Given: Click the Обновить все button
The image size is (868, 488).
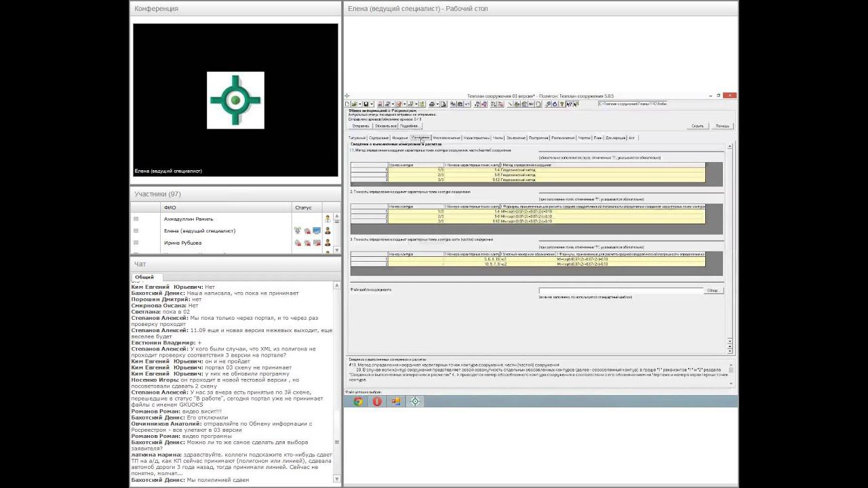Looking at the screenshot, I should (385, 126).
